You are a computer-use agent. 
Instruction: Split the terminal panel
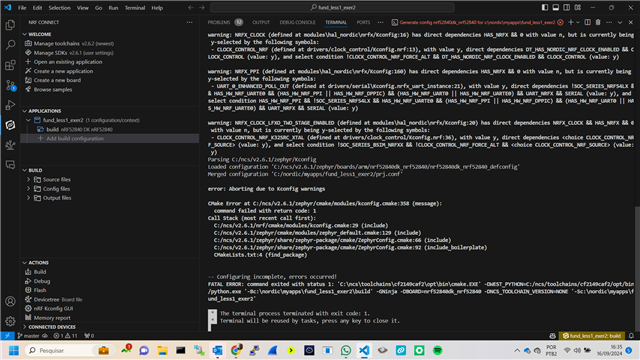click(587, 22)
